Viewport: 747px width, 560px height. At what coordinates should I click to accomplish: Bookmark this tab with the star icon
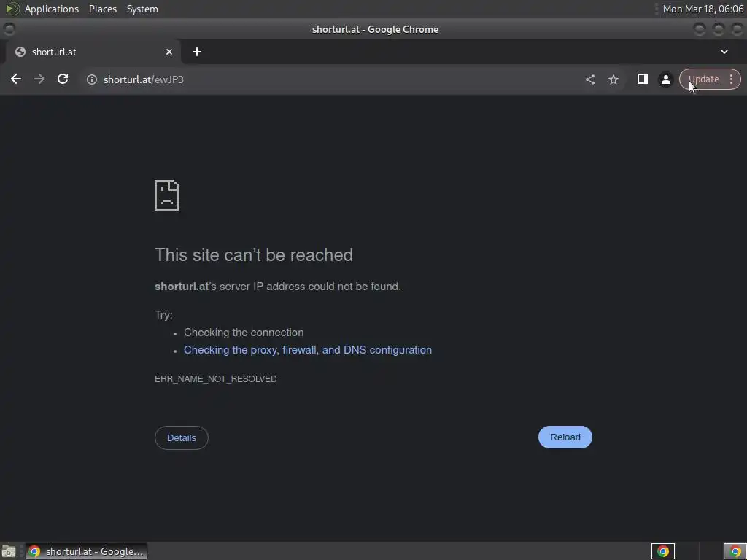[613, 79]
